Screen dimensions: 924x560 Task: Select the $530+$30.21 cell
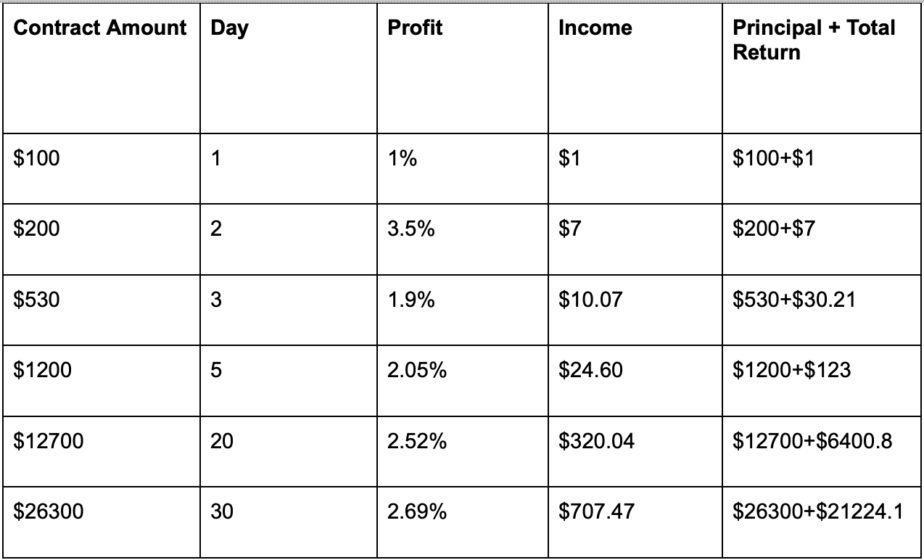point(821,310)
